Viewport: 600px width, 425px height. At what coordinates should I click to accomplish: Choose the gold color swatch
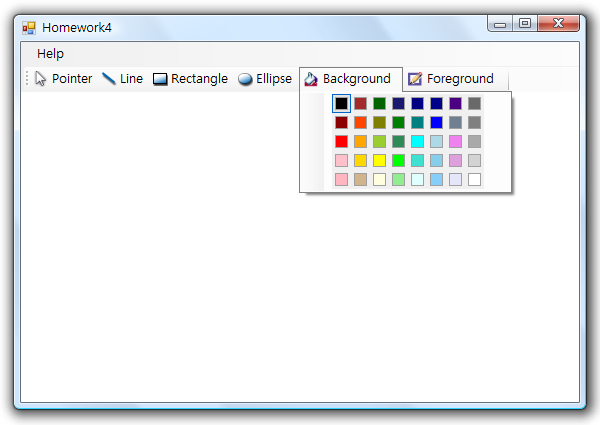click(360, 161)
